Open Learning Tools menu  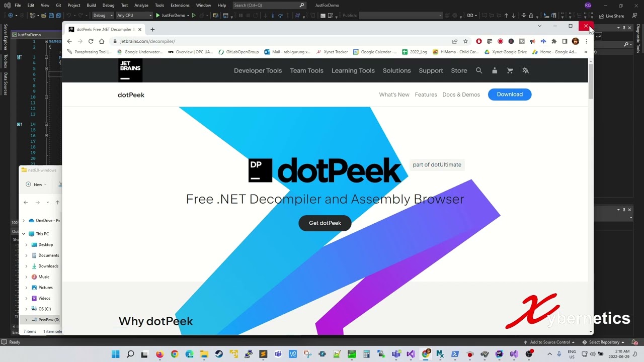(x=353, y=70)
